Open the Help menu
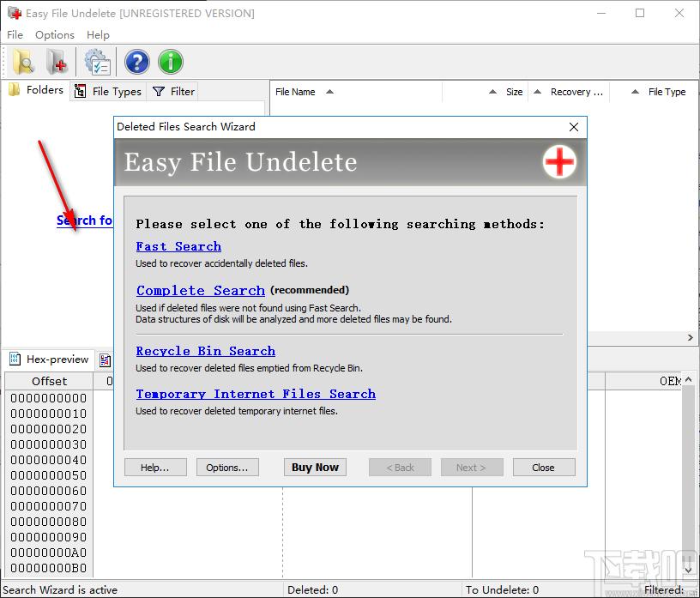Image resolution: width=700 pixels, height=598 pixels. (x=98, y=35)
